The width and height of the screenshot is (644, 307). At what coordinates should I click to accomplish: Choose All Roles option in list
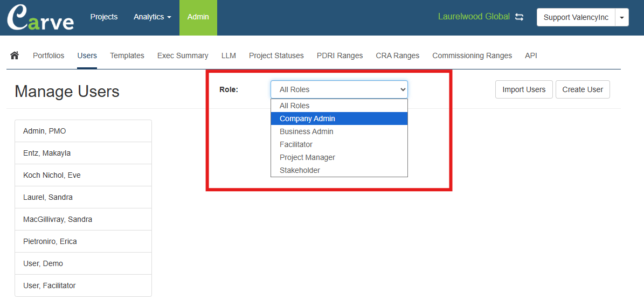coord(339,106)
